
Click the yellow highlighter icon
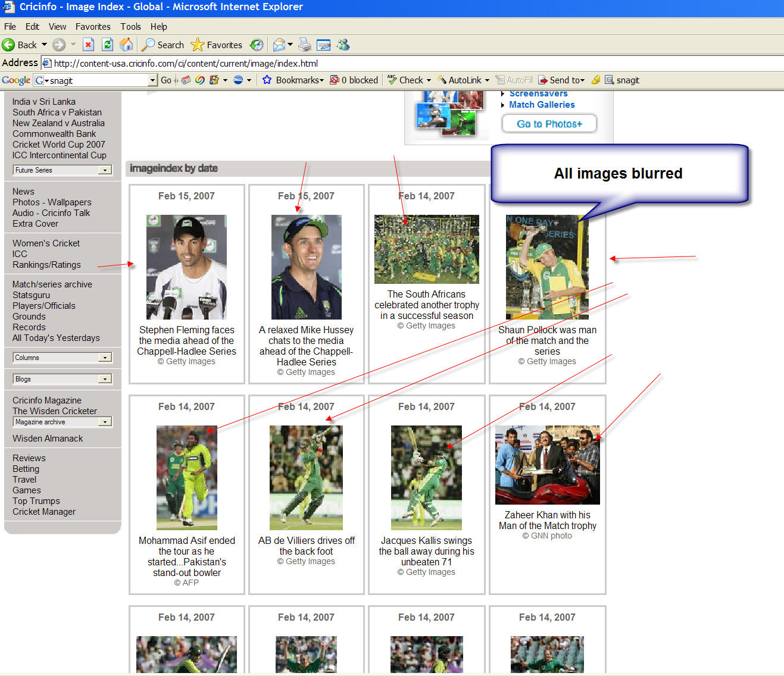[x=595, y=80]
